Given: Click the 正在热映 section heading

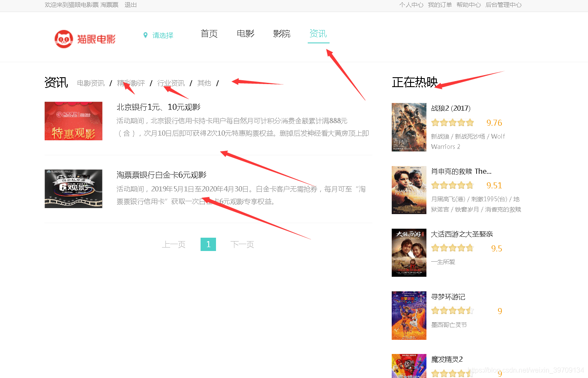Looking at the screenshot, I should pyautogui.click(x=415, y=82).
